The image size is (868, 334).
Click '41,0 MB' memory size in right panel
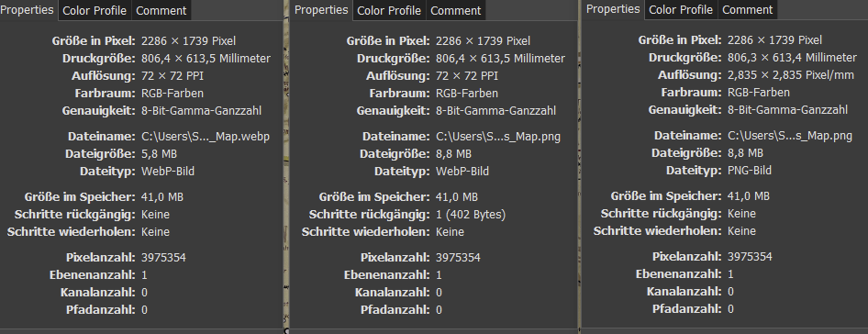[749, 196]
